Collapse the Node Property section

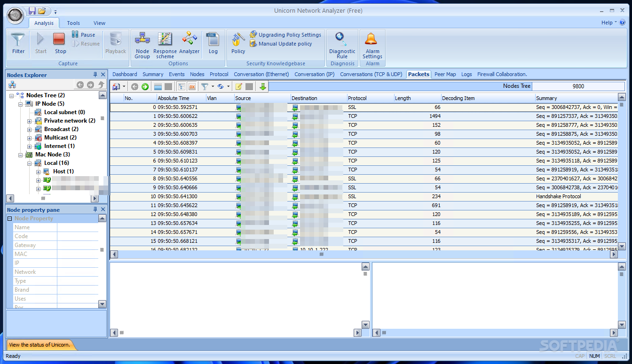[9, 218]
